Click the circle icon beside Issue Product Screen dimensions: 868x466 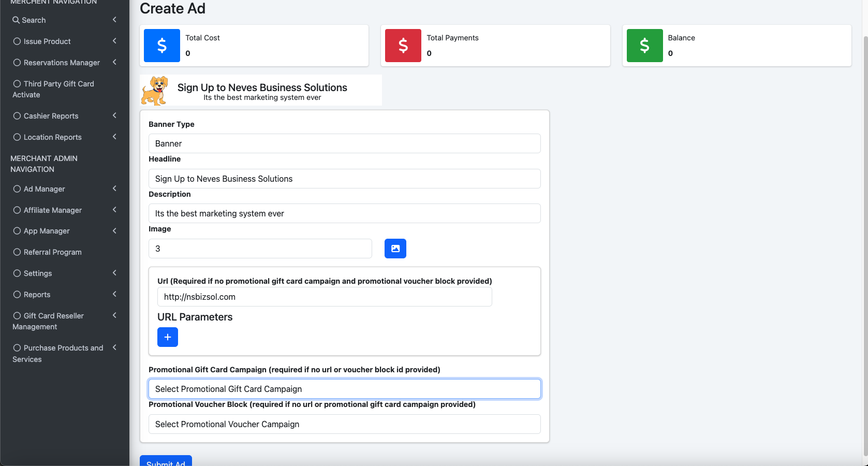[17, 41]
